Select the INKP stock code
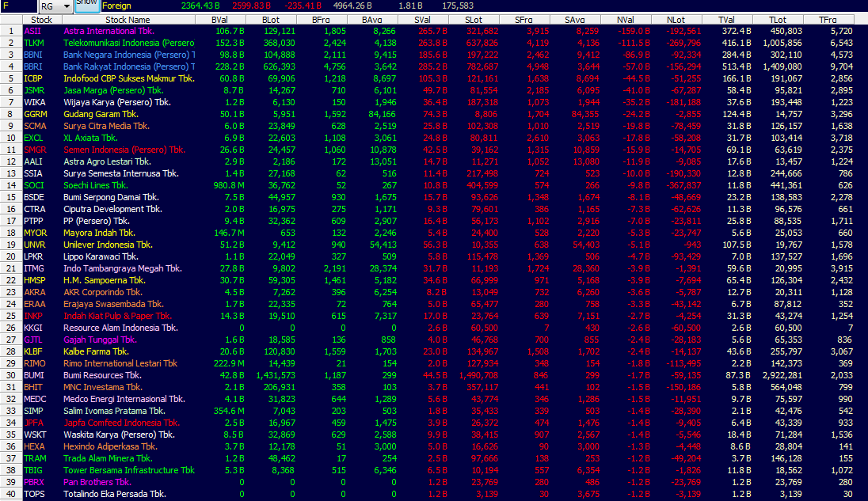 [33, 317]
